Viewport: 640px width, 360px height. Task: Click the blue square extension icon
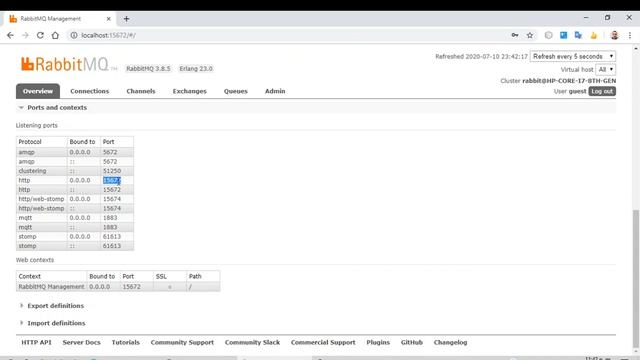pyautogui.click(x=564, y=36)
